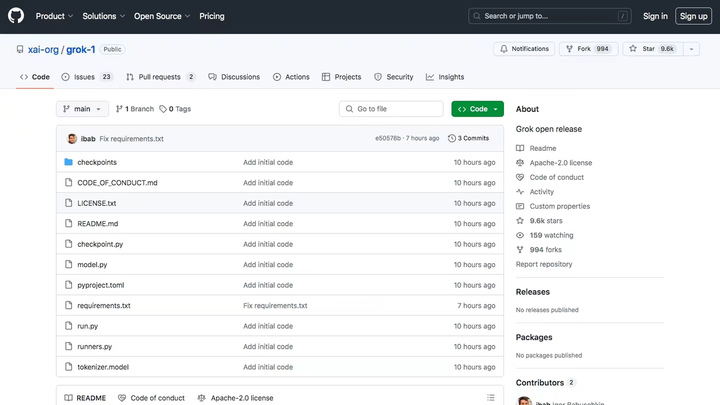The height and width of the screenshot is (405, 720).
Task: Click the file icon beside pyproject.toml
Action: (68, 285)
